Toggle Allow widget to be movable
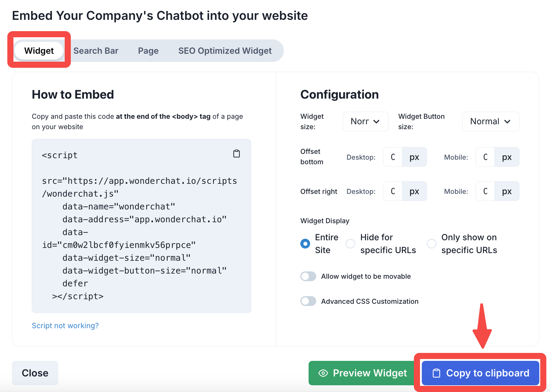The height and width of the screenshot is (392, 550). 308,276
